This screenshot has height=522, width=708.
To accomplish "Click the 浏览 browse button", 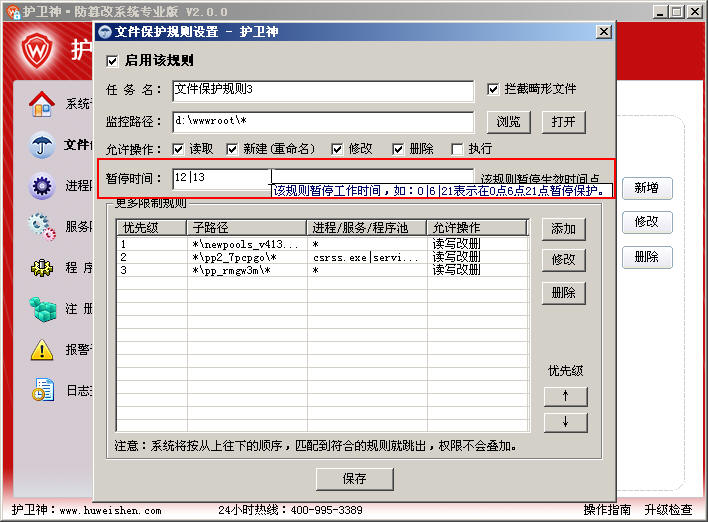I will 508,122.
